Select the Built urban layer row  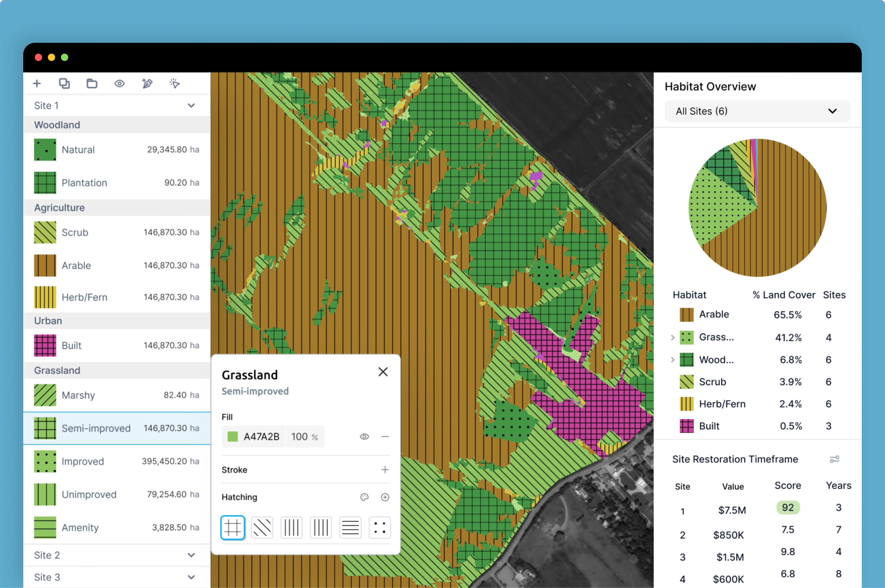click(117, 345)
